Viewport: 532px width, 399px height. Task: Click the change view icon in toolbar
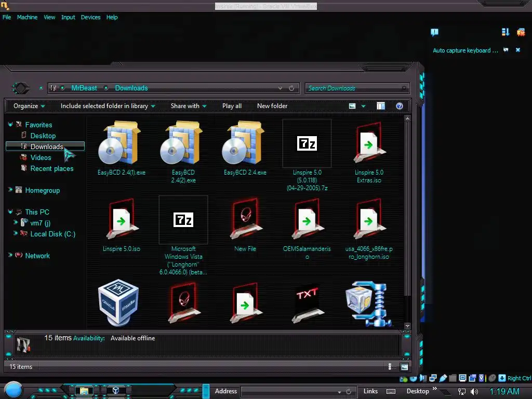[352, 106]
